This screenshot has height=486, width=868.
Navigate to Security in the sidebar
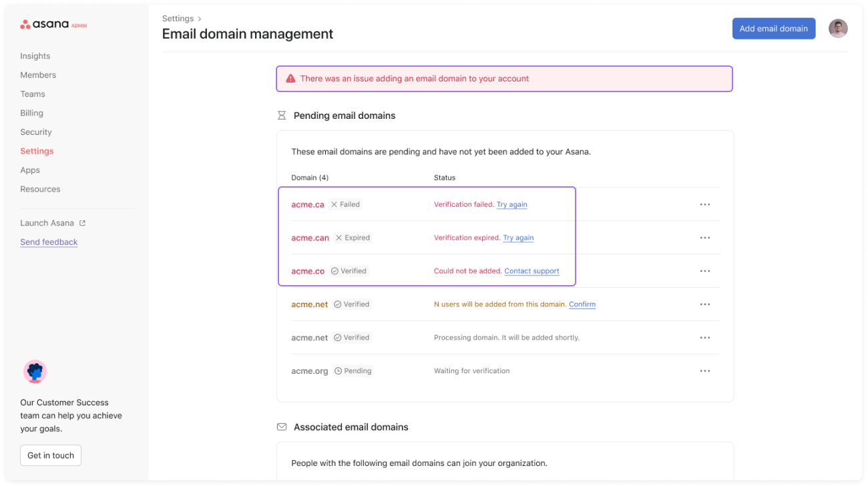(36, 132)
